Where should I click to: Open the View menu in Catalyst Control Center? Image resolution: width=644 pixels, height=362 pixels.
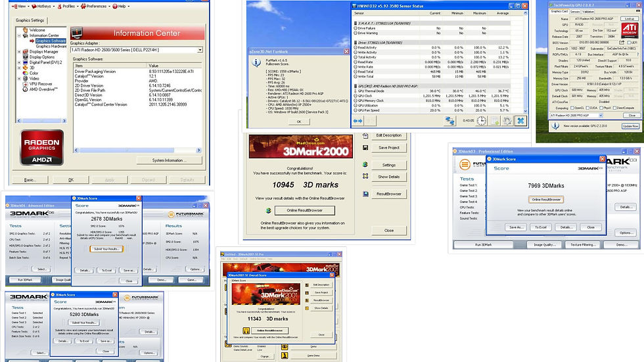click(x=20, y=6)
